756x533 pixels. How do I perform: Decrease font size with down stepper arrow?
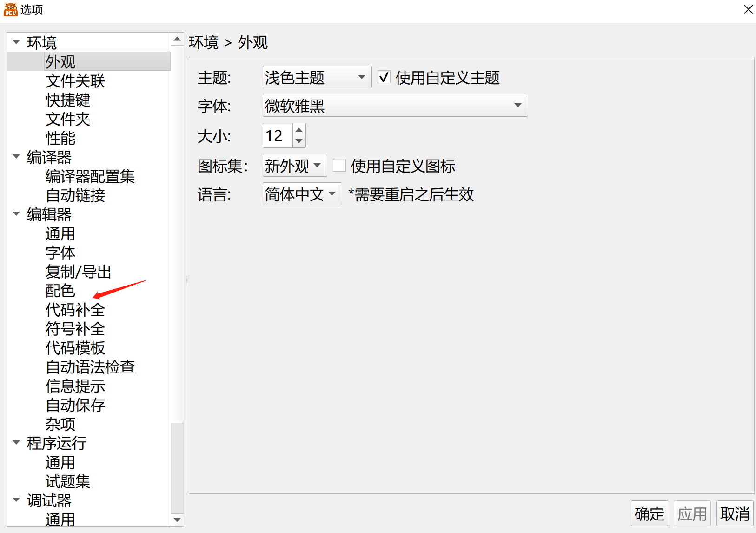[299, 141]
